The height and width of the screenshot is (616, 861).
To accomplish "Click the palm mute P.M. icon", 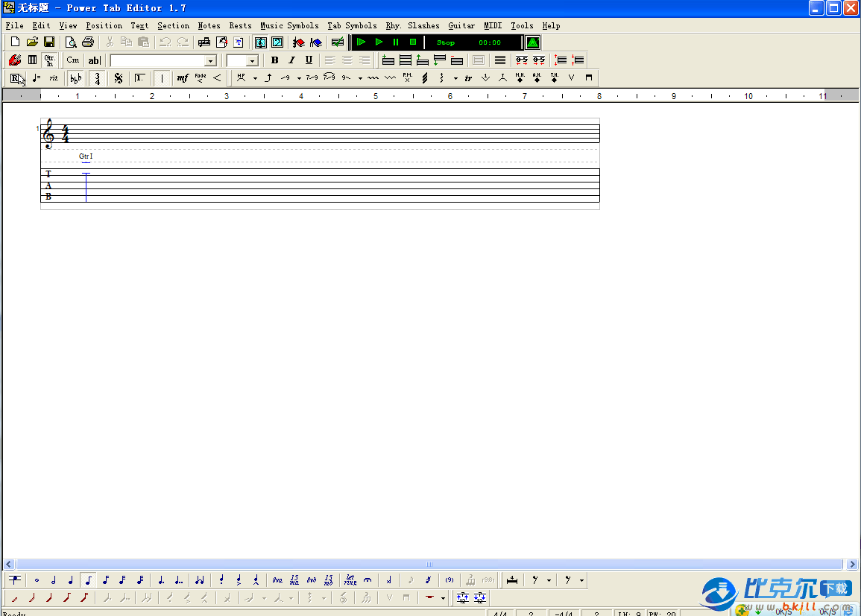I will (x=407, y=77).
